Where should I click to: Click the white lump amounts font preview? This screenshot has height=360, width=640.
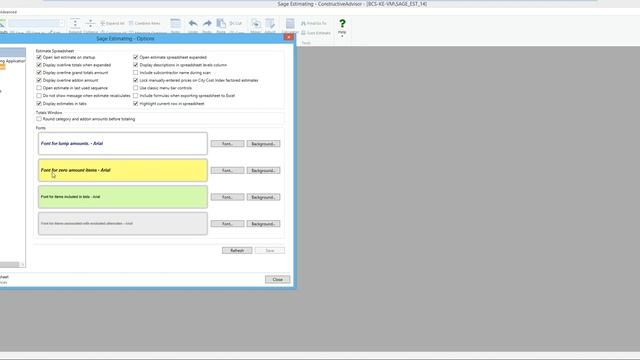click(x=123, y=143)
